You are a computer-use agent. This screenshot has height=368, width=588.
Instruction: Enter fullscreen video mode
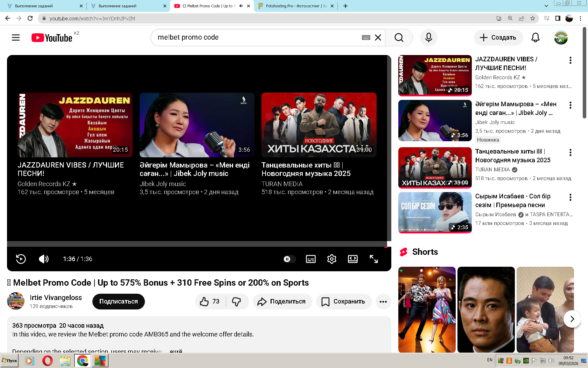coord(373,259)
